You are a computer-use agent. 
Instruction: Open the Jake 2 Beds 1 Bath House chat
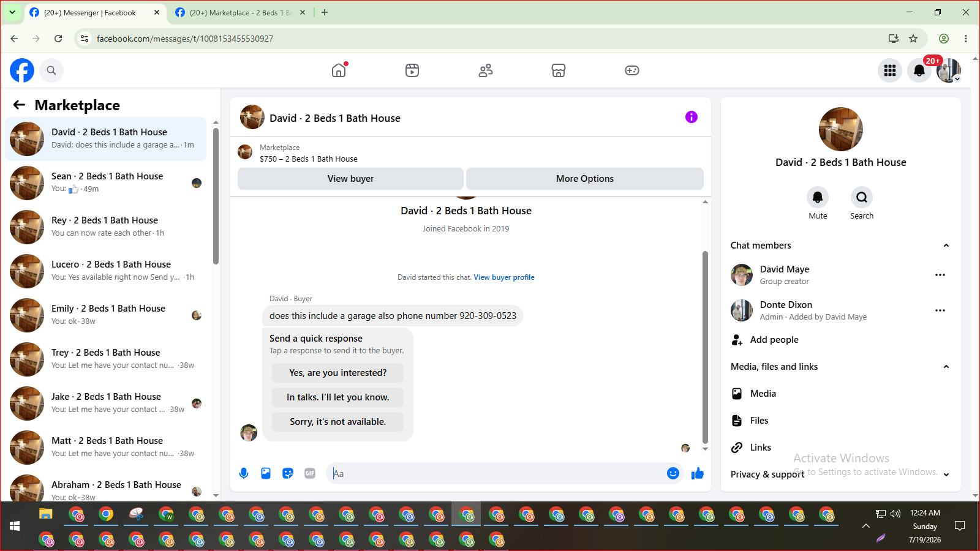click(106, 403)
